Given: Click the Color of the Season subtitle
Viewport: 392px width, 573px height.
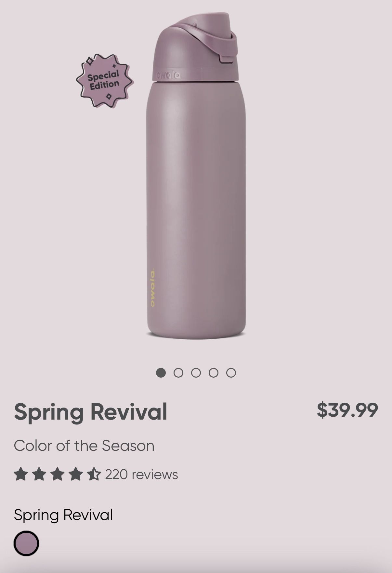Looking at the screenshot, I should tap(84, 446).
